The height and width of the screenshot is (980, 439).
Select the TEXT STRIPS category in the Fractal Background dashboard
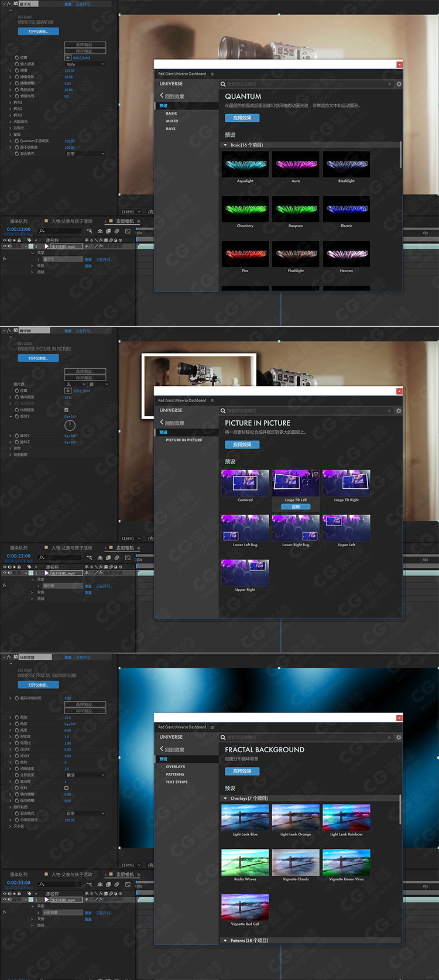pyautogui.click(x=177, y=782)
